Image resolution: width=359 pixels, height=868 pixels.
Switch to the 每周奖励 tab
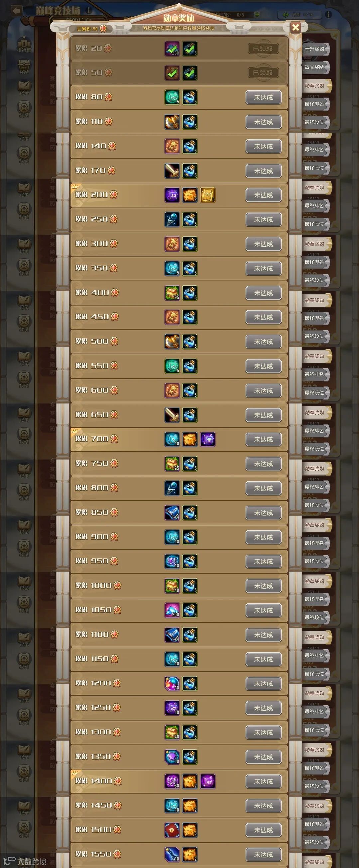315,67
